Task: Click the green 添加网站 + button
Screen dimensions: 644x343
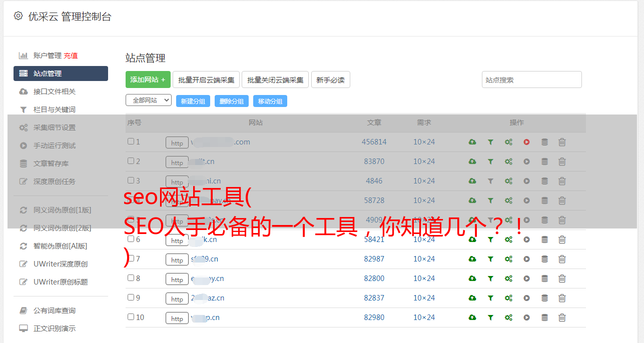Action: (148, 79)
